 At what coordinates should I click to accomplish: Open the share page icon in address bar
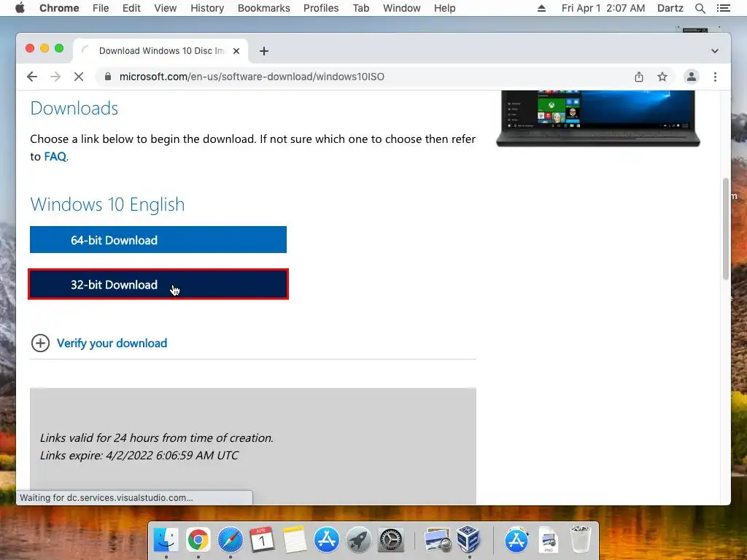tap(639, 77)
